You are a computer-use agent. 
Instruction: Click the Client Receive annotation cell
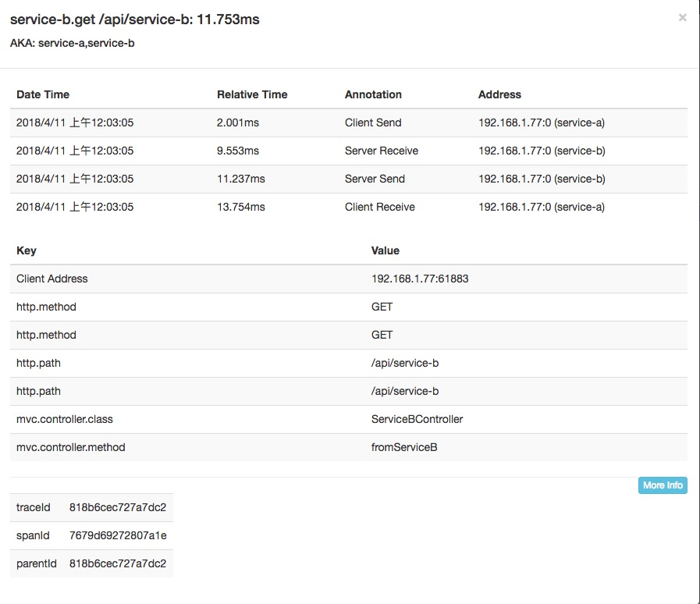[x=380, y=207]
